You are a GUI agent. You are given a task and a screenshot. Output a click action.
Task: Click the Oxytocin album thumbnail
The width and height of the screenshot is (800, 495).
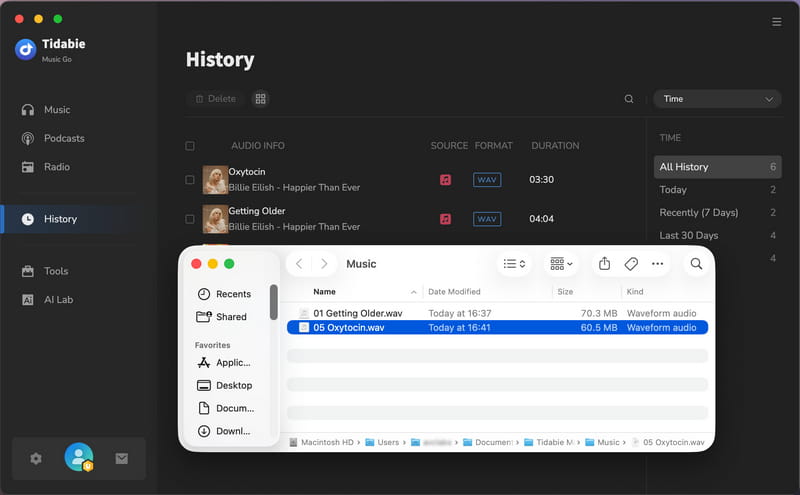coord(215,180)
